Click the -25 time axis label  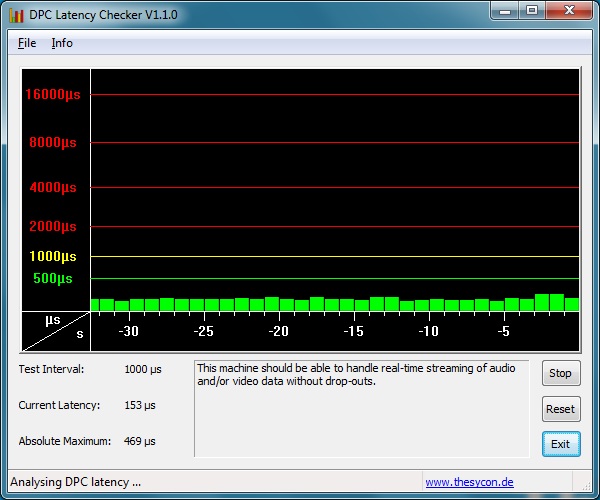[x=204, y=331]
